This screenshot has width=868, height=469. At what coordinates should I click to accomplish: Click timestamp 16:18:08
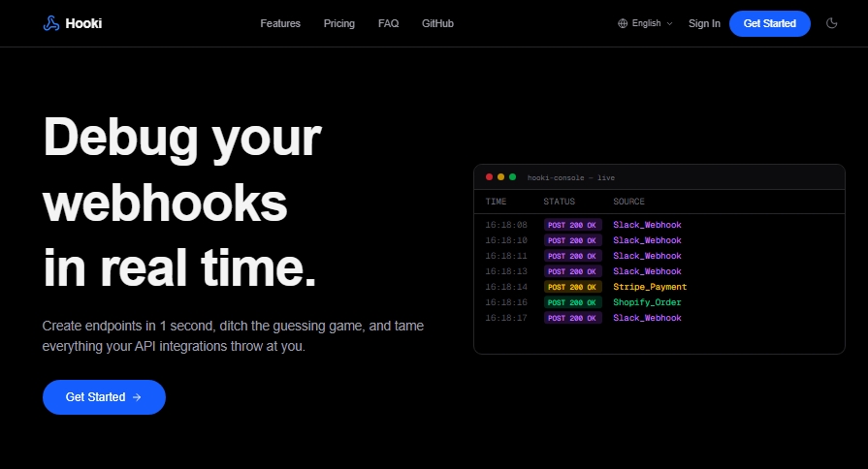click(506, 225)
